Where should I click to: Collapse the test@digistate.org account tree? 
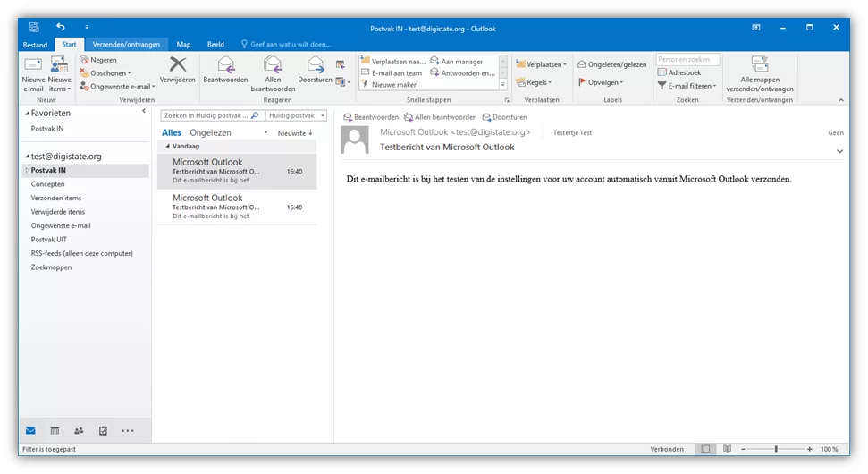[27, 157]
